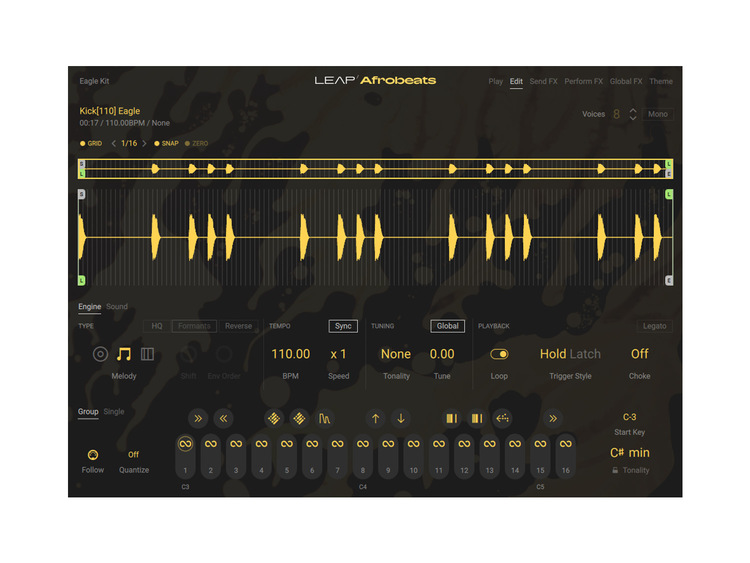
Task: Click the waveform overview strip
Action: 375,169
